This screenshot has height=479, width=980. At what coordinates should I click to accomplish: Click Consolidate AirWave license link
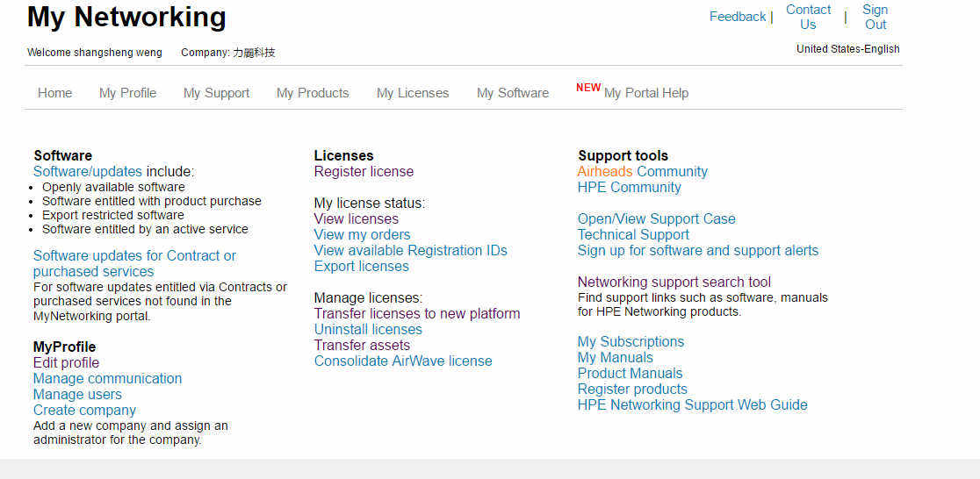(403, 361)
